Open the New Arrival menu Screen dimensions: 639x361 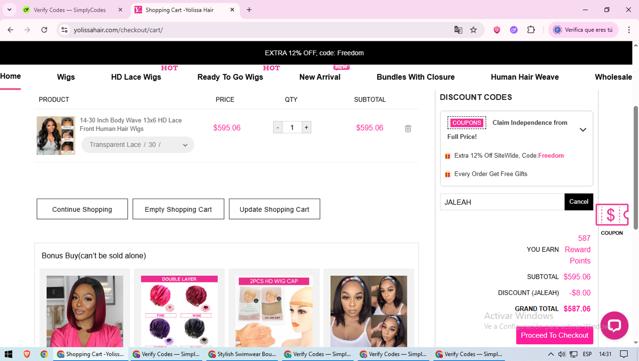320,77
